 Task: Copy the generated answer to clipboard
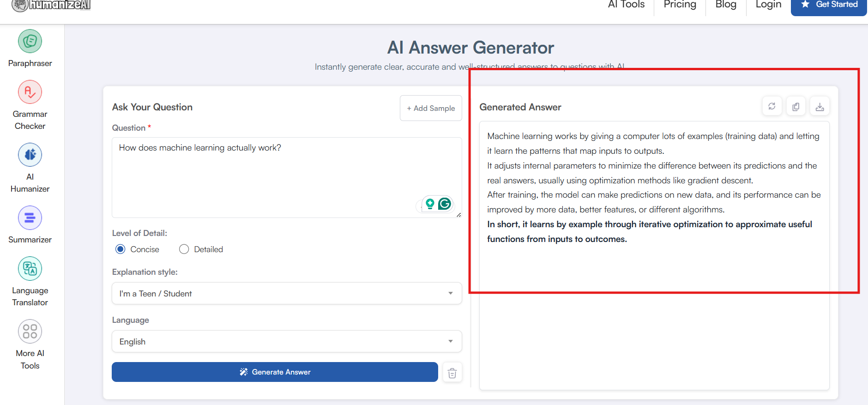click(796, 107)
